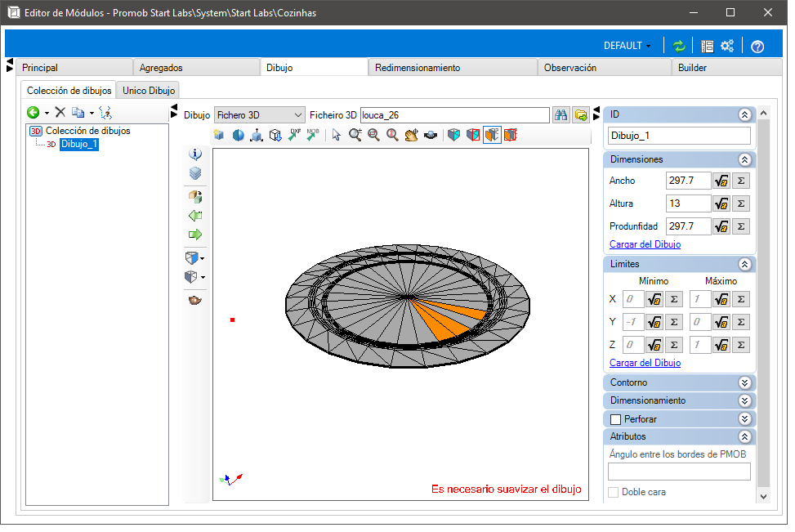Open formula editor for Produnfidad
This screenshot has height=532, width=795.
(721, 226)
